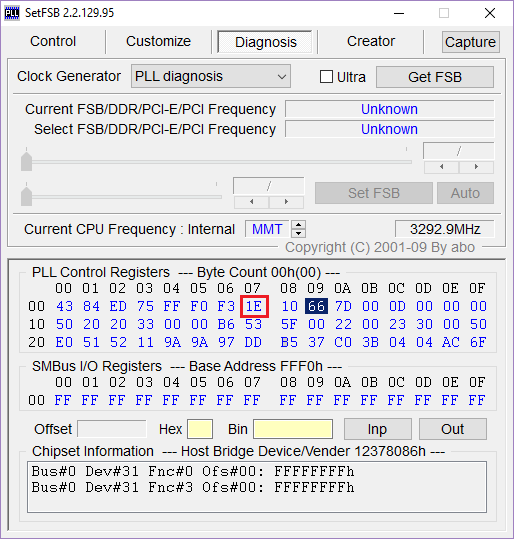
Task: Select highlighted register value 66
Action: tap(316, 306)
